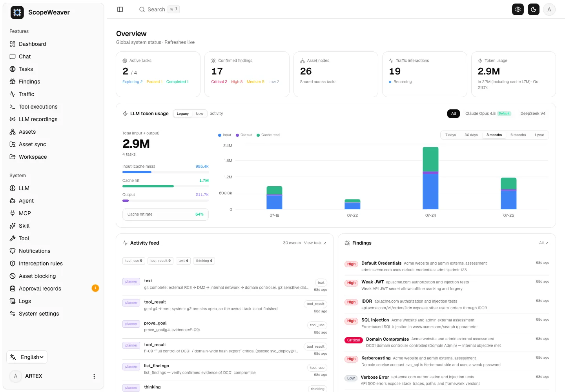The width and height of the screenshot is (565, 392).
Task: Open the ARTEX user options menu
Action: 94,376
